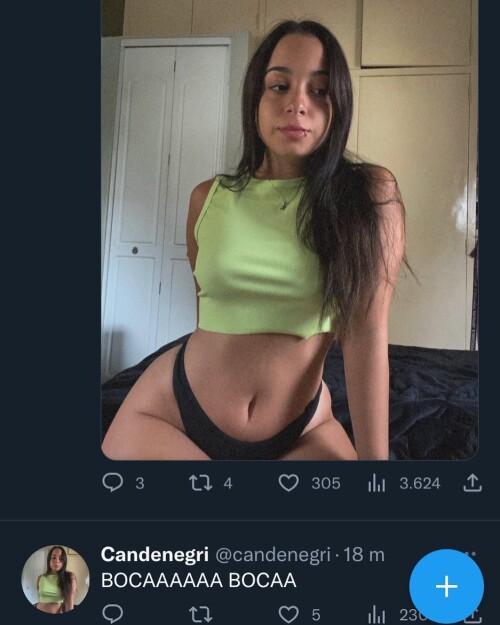Retweet the BOCAAAAAA BOCAA tweet
This screenshot has width=500, height=625.
pyautogui.click(x=200, y=615)
